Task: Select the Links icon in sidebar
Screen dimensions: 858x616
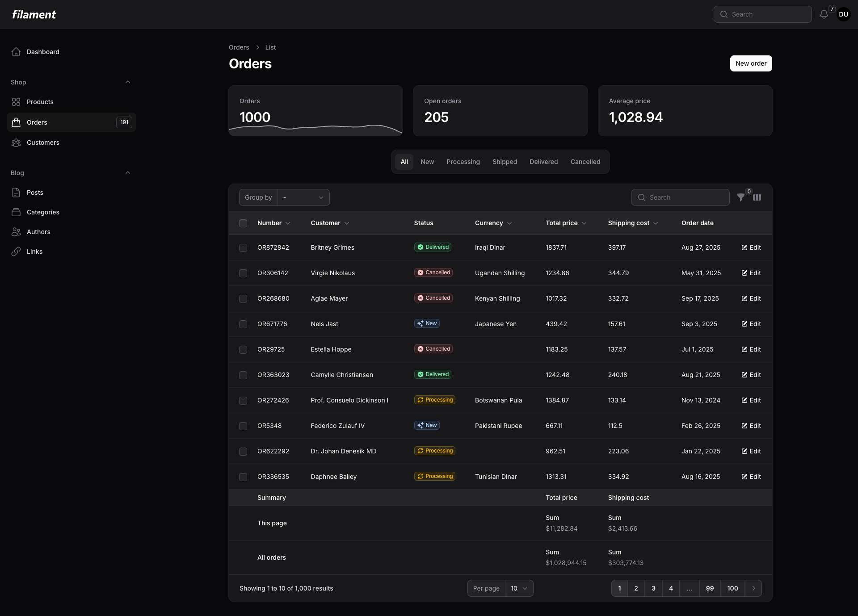Action: (16, 251)
